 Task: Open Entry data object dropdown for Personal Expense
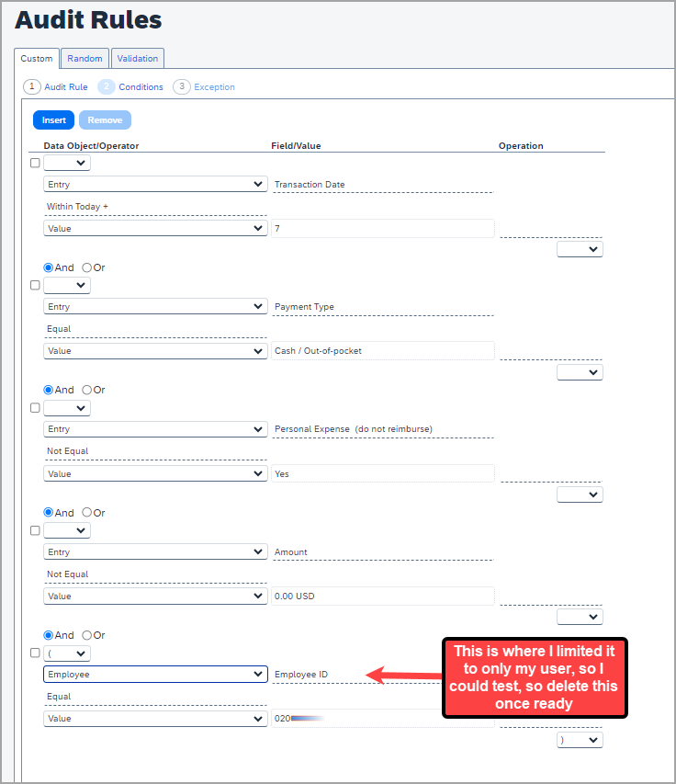click(155, 429)
